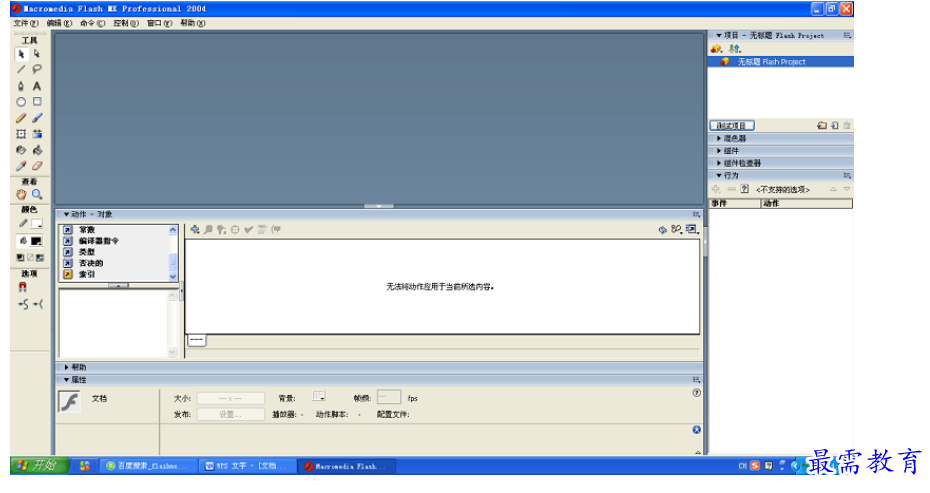
Task: Toggle Snap to Objects magnet option
Action: [x=23, y=287]
